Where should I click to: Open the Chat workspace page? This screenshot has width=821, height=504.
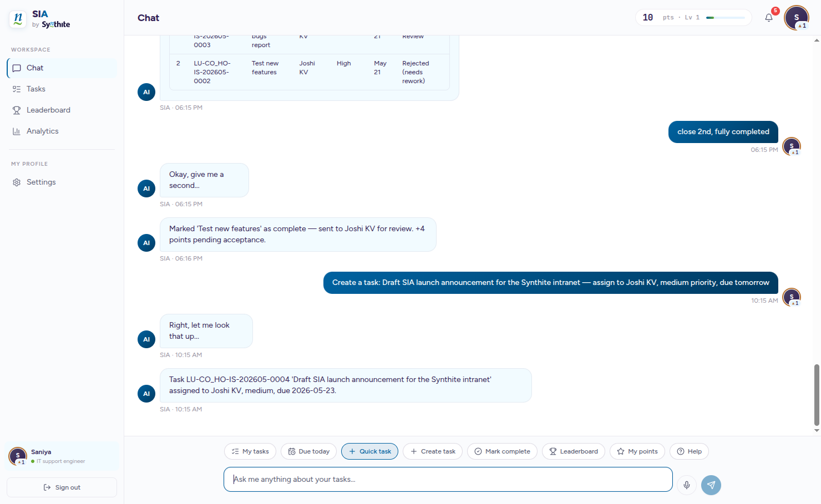pyautogui.click(x=62, y=68)
